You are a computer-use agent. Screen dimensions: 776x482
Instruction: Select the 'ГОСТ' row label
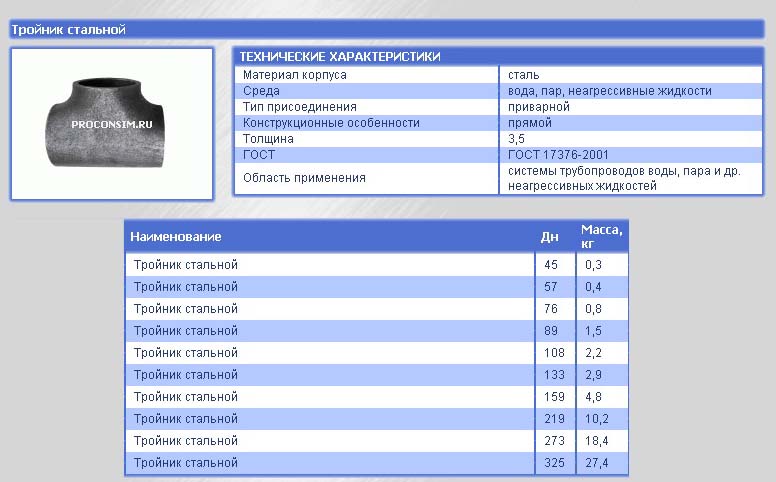259,155
